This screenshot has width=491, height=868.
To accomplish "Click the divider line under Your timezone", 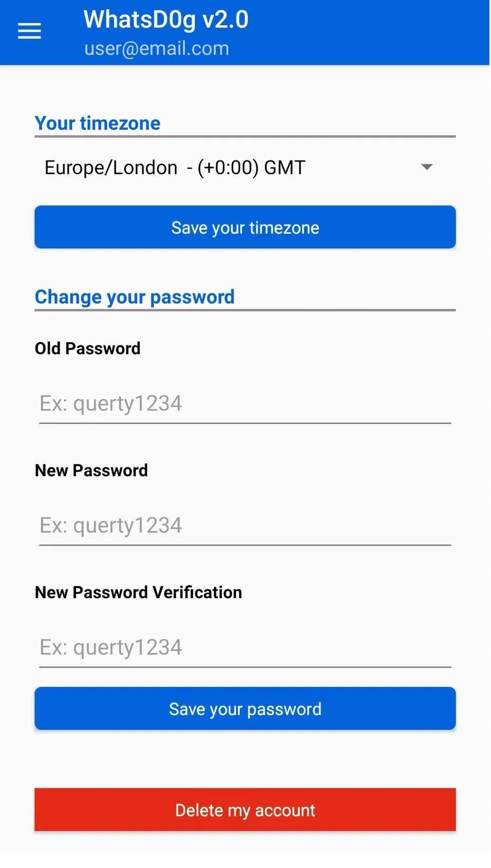I will [245, 137].
